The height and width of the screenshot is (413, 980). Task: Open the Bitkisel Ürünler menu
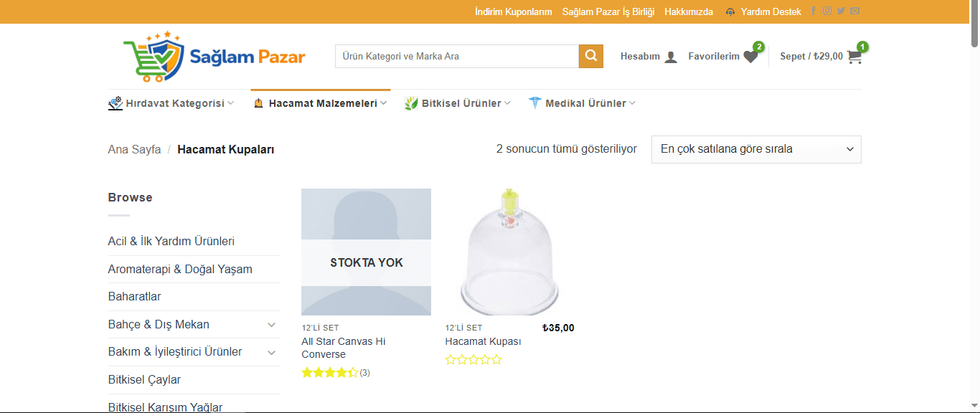coord(458,103)
